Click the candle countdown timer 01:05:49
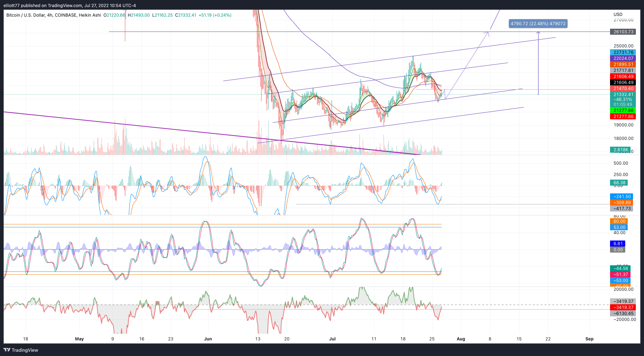Viewport: 644px width, 356px height. coord(623,104)
